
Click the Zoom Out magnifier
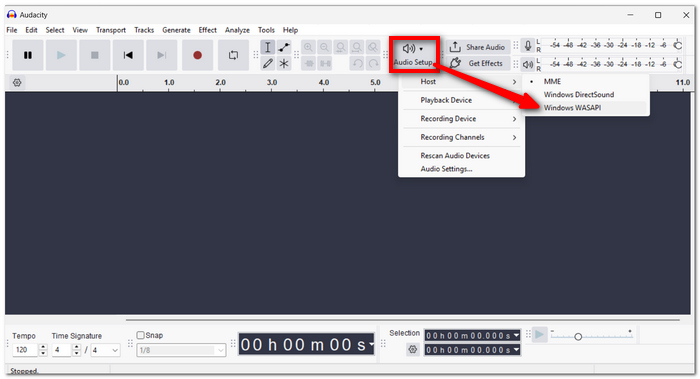[x=325, y=47]
